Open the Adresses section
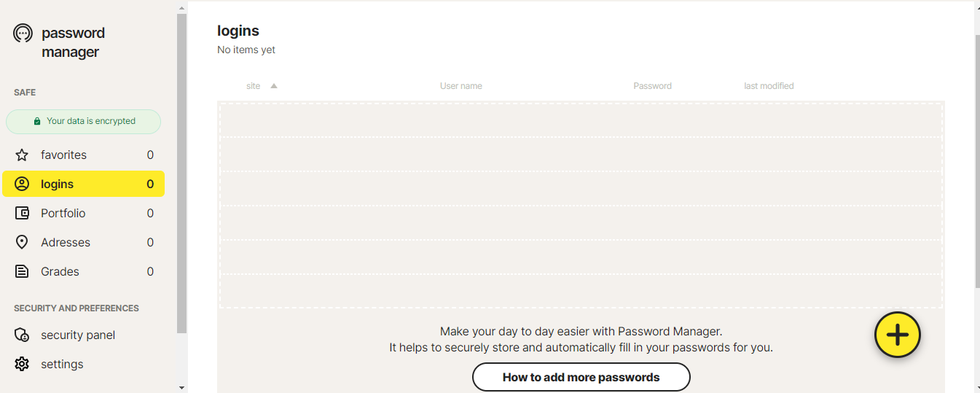This screenshot has width=980, height=393. pos(66,243)
